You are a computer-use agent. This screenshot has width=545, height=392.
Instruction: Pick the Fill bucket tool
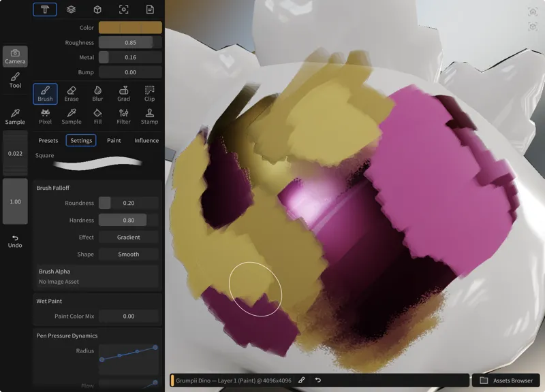(x=97, y=116)
